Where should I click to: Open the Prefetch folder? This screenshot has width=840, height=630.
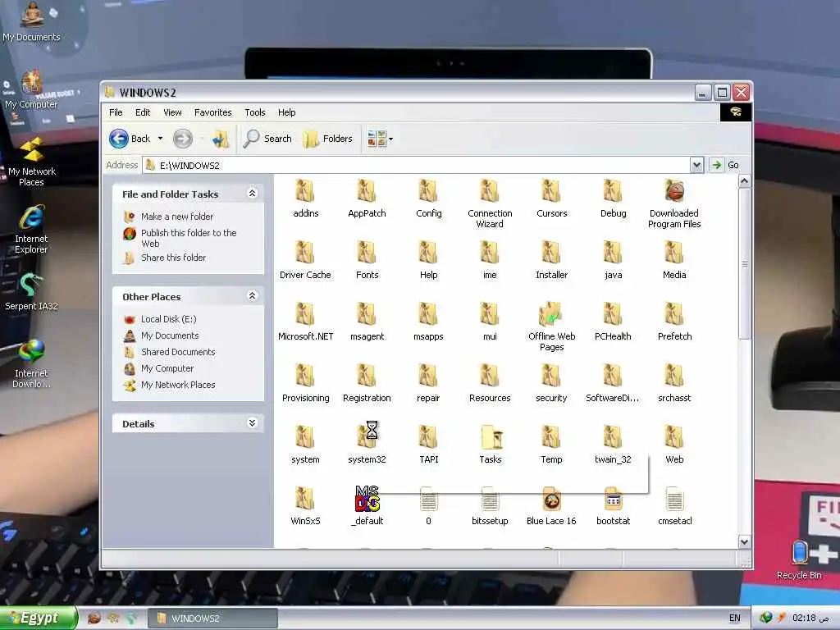pyautogui.click(x=674, y=322)
